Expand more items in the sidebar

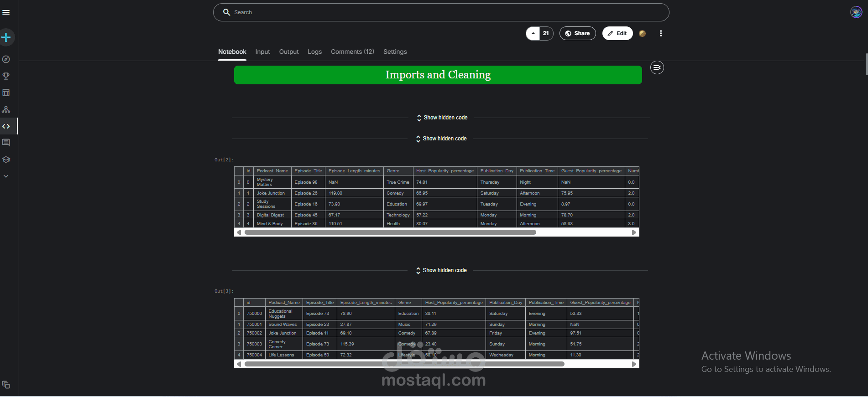(x=6, y=176)
